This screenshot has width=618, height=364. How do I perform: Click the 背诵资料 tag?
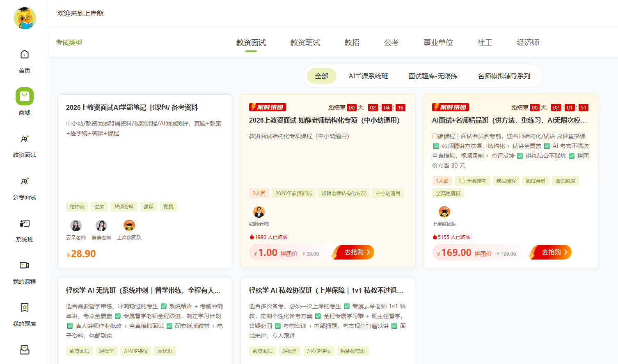click(124, 207)
